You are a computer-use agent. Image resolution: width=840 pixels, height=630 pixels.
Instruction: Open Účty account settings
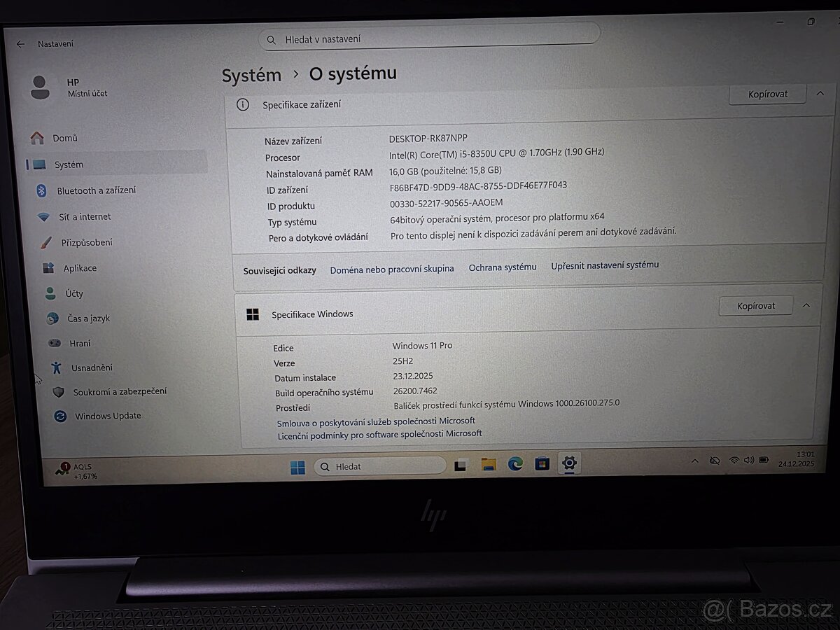(x=50, y=293)
